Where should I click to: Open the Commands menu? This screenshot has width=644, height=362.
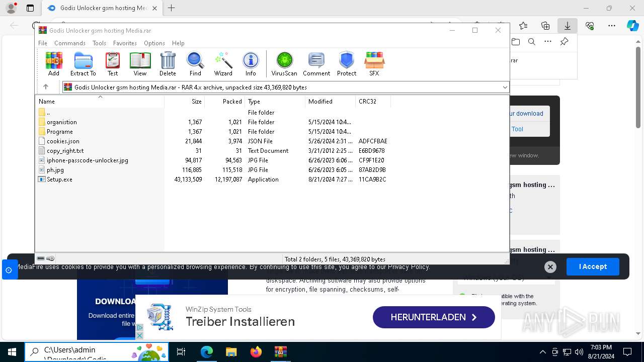pos(70,43)
